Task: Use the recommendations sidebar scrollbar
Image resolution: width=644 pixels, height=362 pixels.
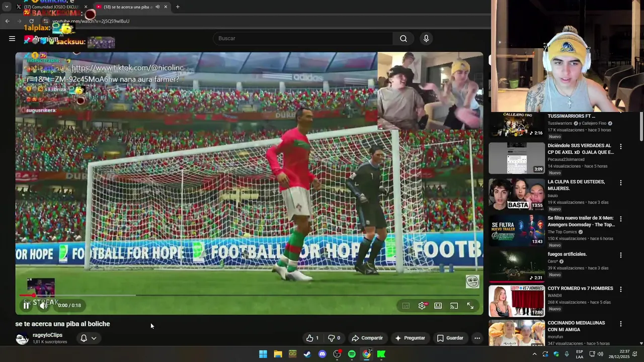Action: pyautogui.click(x=641, y=127)
